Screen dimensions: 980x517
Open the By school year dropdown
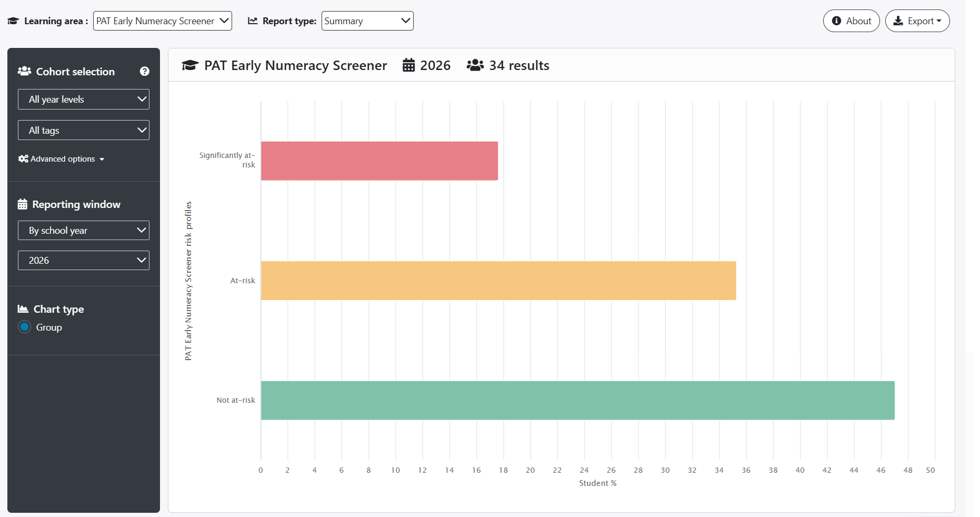(84, 231)
